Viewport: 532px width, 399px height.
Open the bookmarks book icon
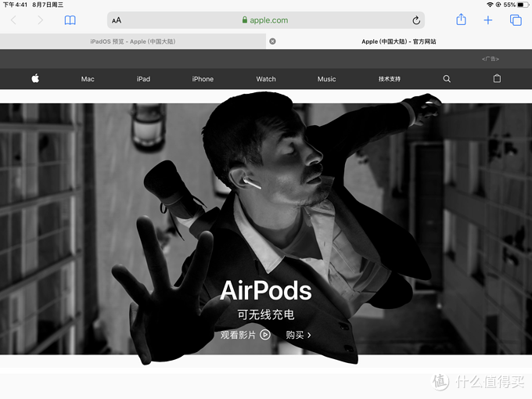pos(70,20)
